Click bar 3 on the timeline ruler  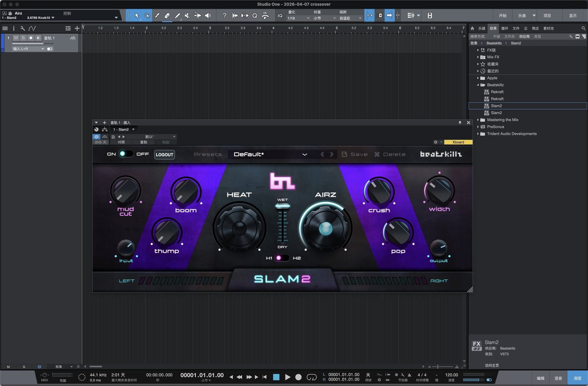[210, 28]
